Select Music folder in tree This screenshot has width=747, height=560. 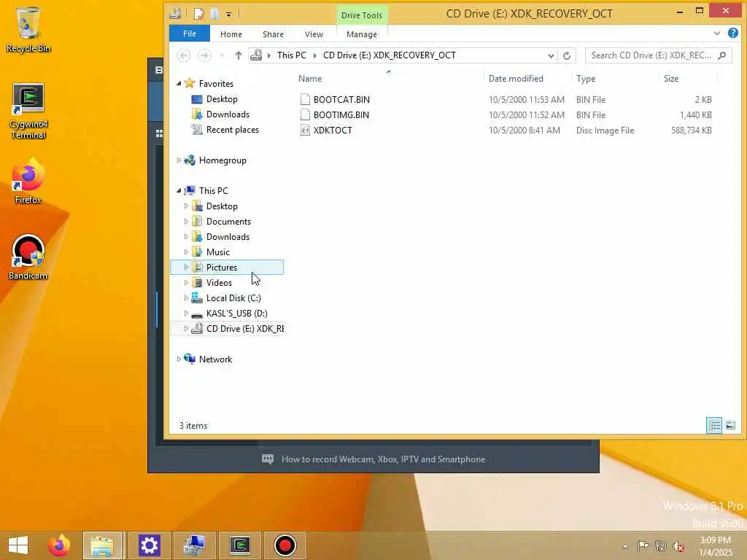coord(217,252)
